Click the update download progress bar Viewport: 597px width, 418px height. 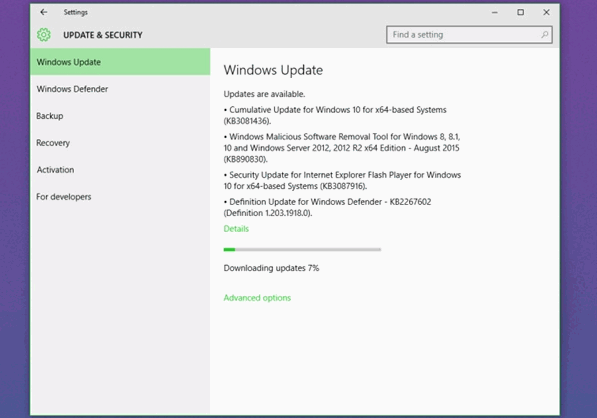click(x=302, y=250)
